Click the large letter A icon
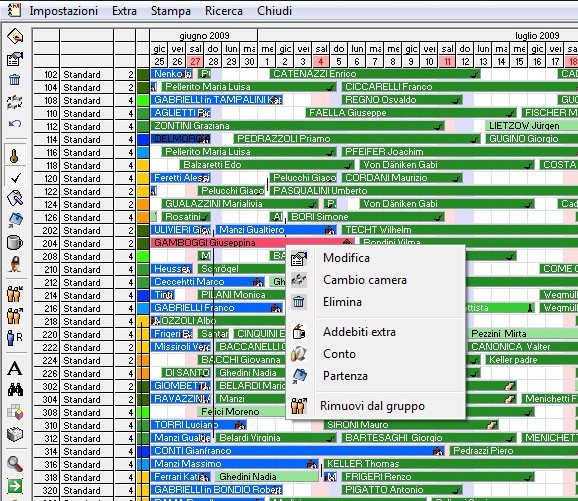 point(15,368)
